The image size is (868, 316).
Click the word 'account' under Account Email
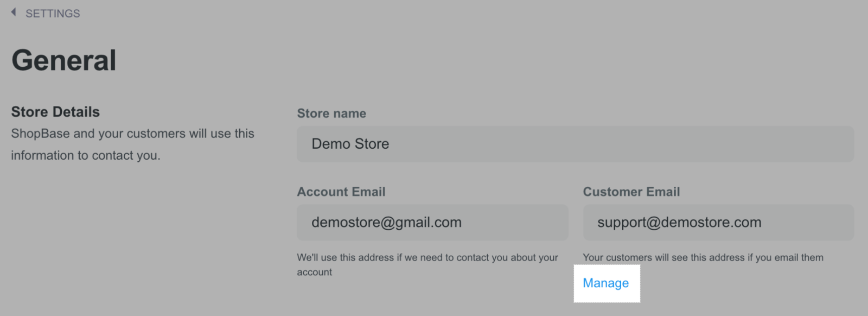click(x=314, y=272)
